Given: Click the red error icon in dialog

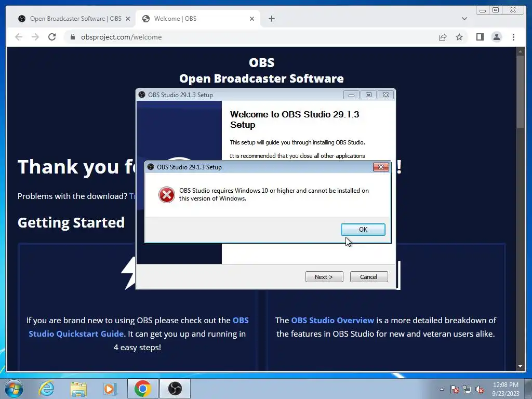Looking at the screenshot, I should click(x=166, y=195).
